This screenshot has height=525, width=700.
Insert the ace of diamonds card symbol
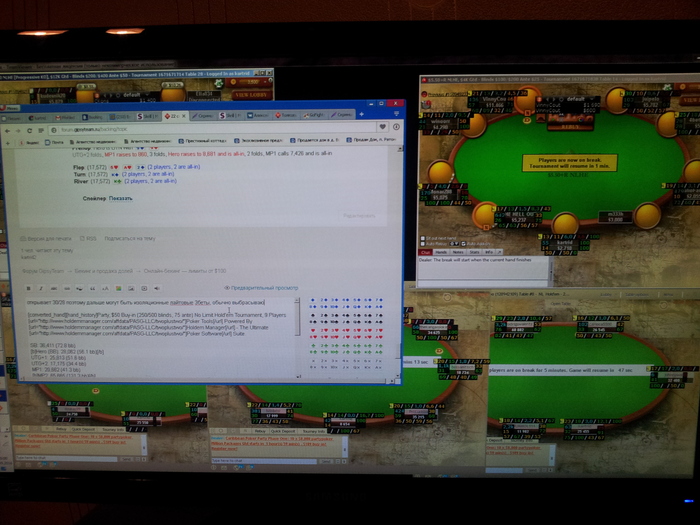click(379, 307)
